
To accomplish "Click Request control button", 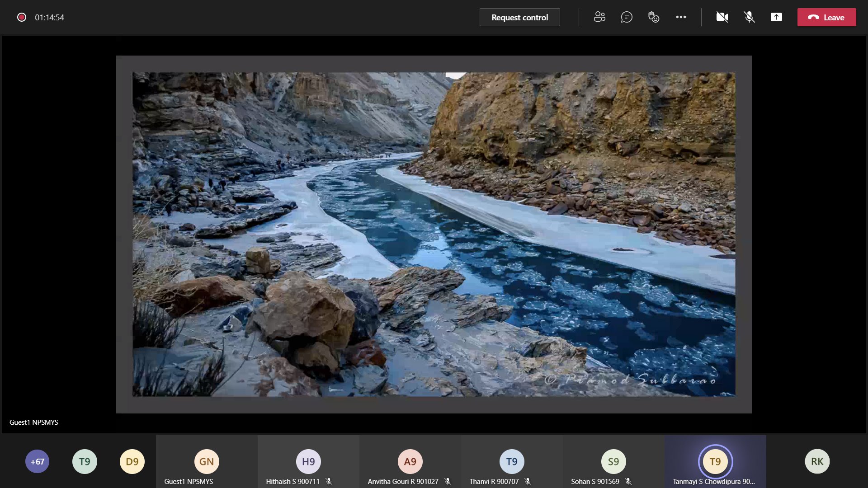I will 519,17.
